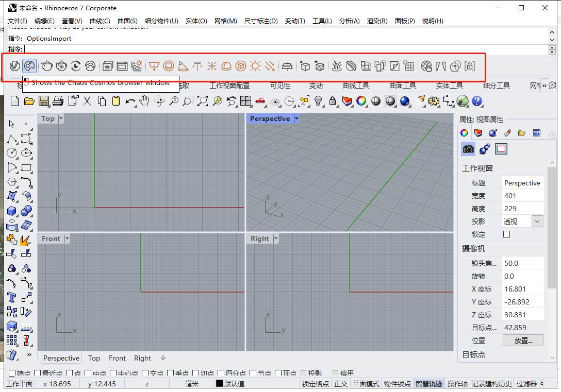Click the 放置... button
Image resolution: width=561 pixels, height=392 pixels.
[x=523, y=340]
